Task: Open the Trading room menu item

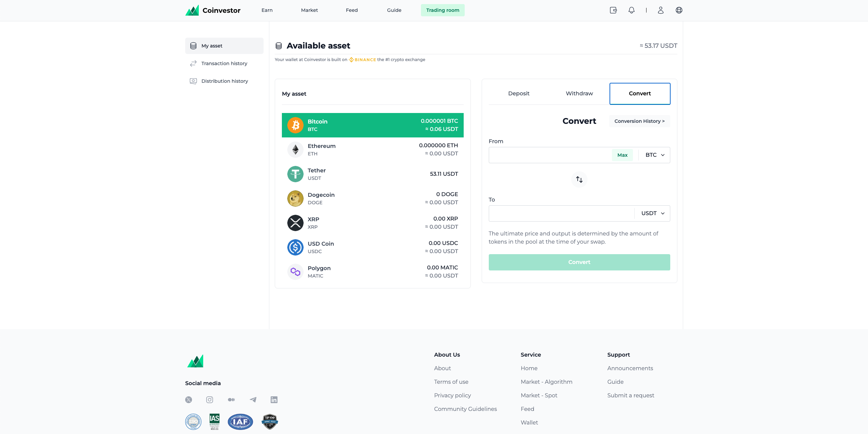Action: pyautogui.click(x=443, y=10)
